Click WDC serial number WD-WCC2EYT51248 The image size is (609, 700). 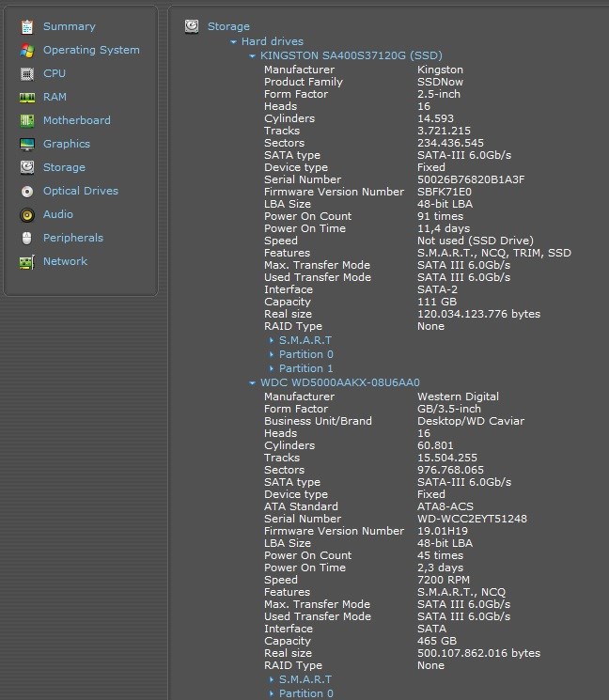pyautogui.click(x=472, y=519)
